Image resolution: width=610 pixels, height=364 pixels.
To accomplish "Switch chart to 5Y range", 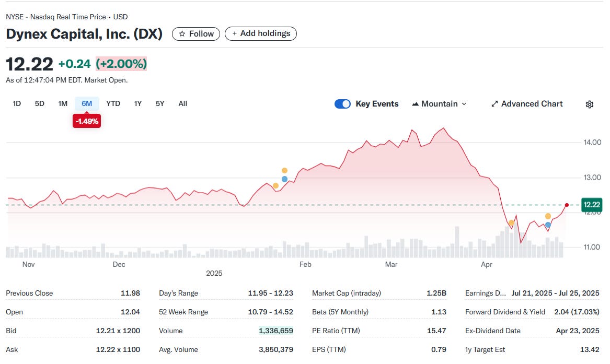I will (x=160, y=104).
